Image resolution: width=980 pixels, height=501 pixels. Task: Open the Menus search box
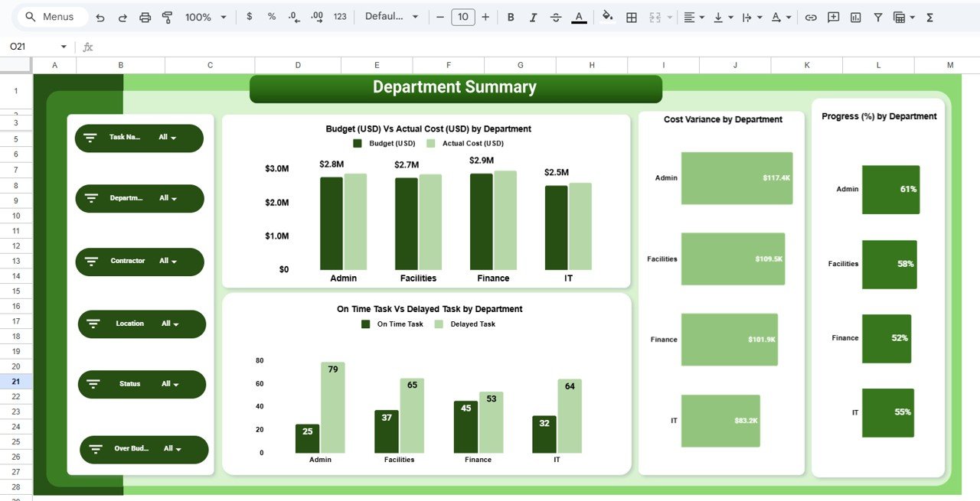point(50,16)
